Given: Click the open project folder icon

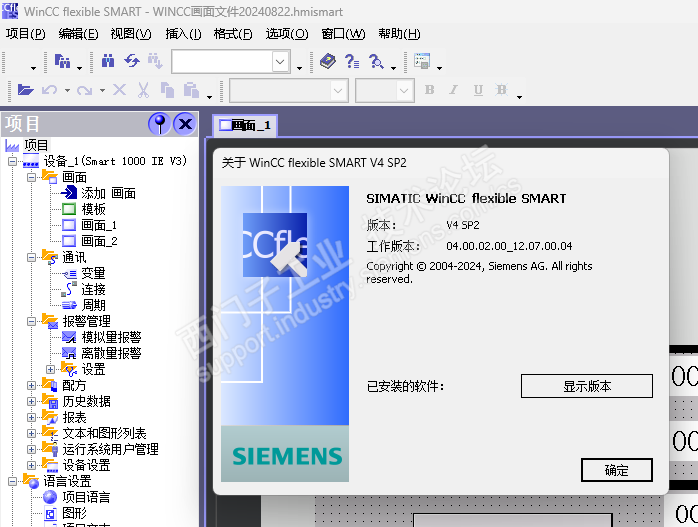Looking at the screenshot, I should click(25, 90).
